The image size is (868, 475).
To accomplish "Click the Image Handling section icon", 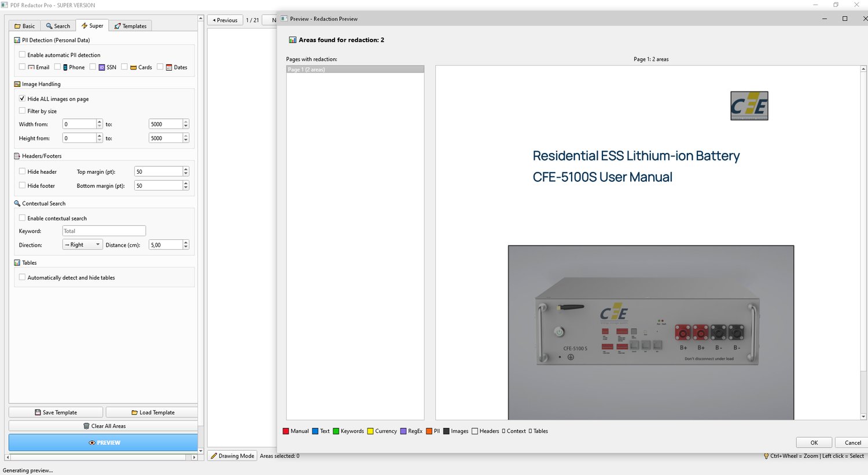I will tap(17, 84).
